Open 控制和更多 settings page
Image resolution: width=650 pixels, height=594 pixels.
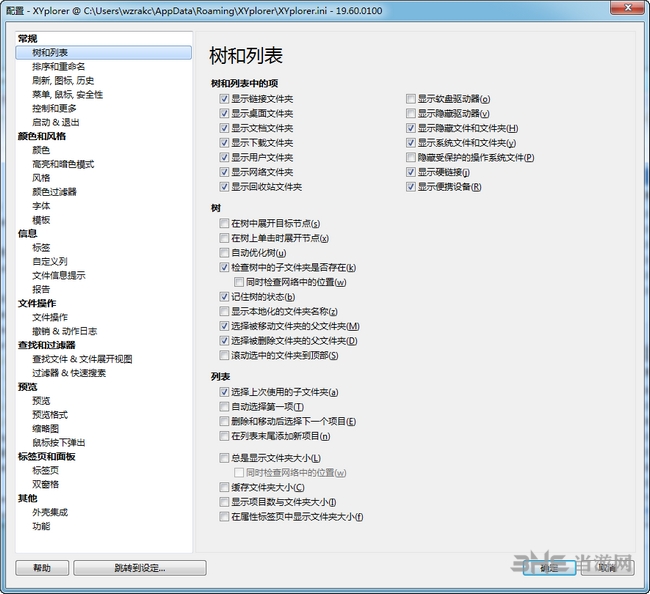(54, 109)
